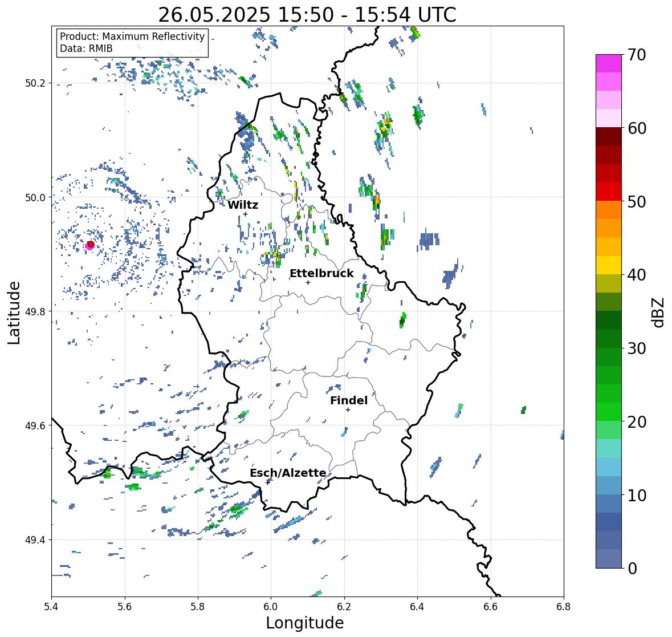Viewport: 672px width, 637px height.
Task: Click the red radar location dot
Action: (91, 244)
